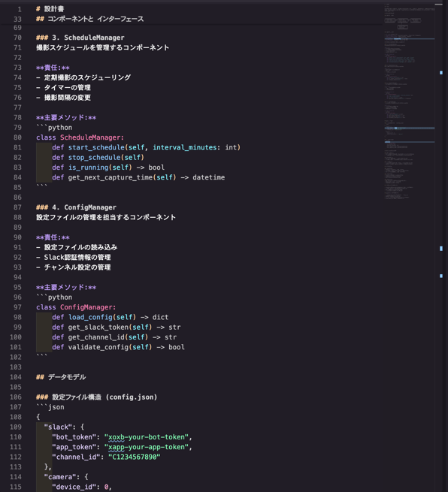Click the 'validate_config' method name
The width and height of the screenshot is (448, 492).
tap(98, 347)
